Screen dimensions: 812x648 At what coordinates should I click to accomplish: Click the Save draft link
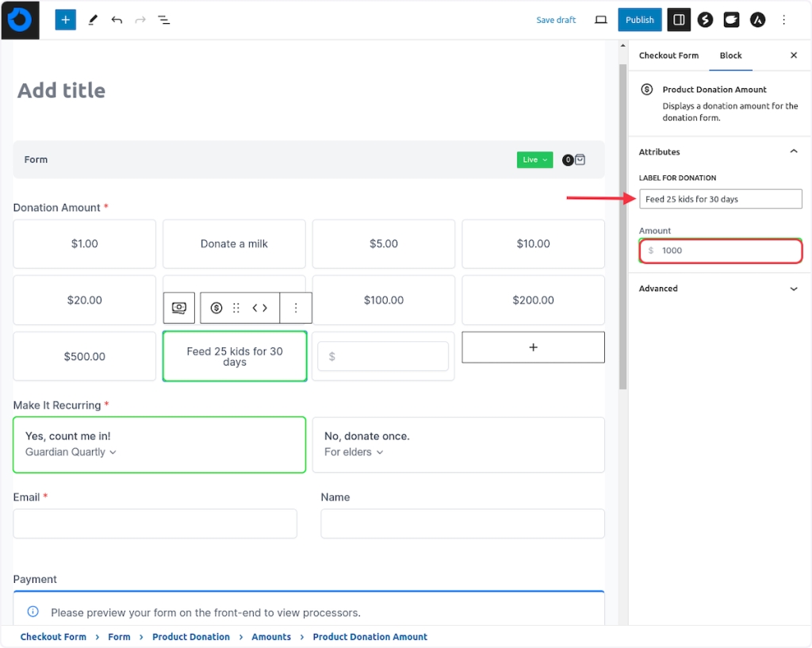click(556, 20)
